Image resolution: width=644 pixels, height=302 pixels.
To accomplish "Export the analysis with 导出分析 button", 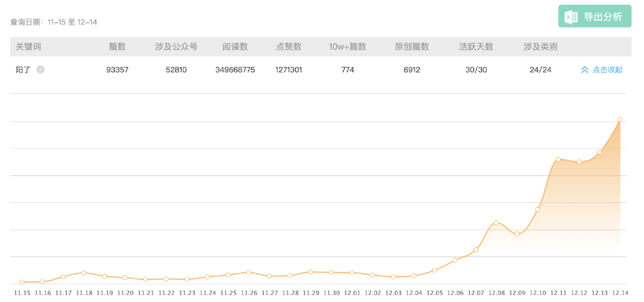I will pos(595,17).
